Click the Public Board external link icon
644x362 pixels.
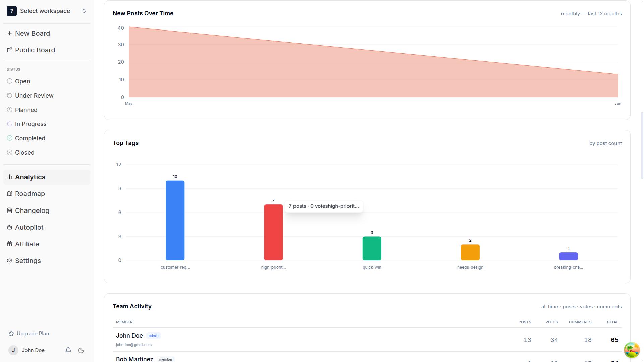10,50
